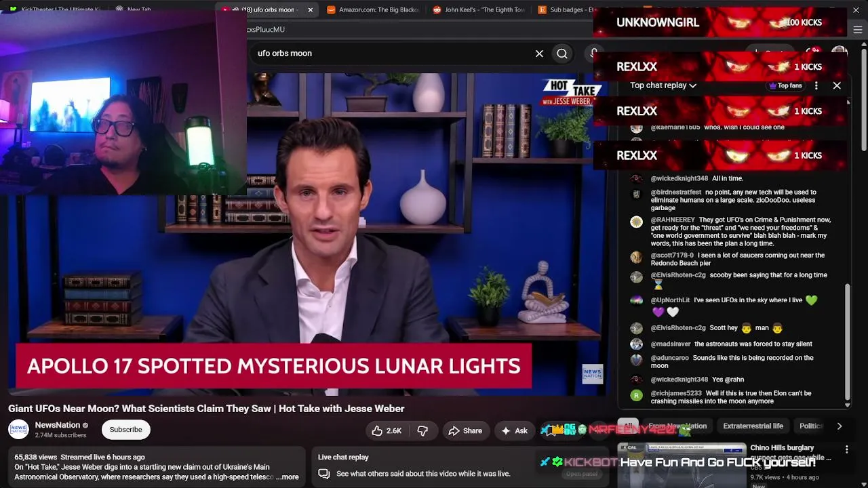This screenshot has width=868, height=488.
Task: Click the username @madsiraver in chat
Action: [671, 344]
